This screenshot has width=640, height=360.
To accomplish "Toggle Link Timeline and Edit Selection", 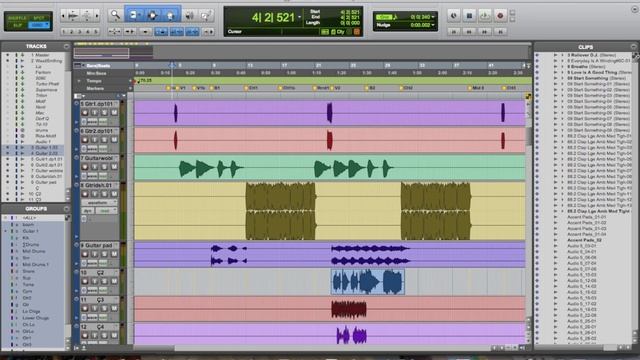I will click(x=176, y=31).
